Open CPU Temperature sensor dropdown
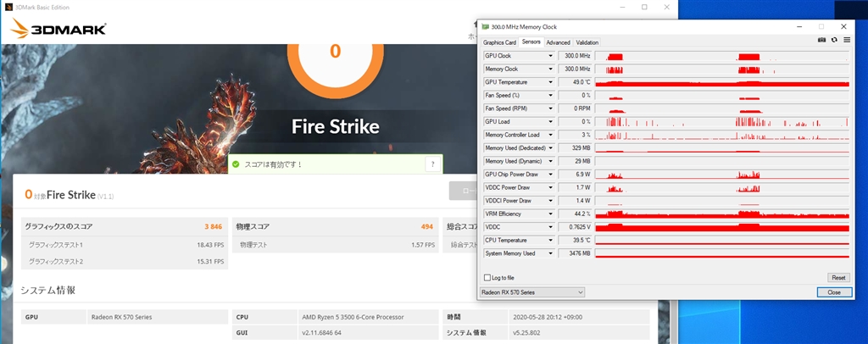Image resolution: width=868 pixels, height=344 pixels. (x=551, y=240)
